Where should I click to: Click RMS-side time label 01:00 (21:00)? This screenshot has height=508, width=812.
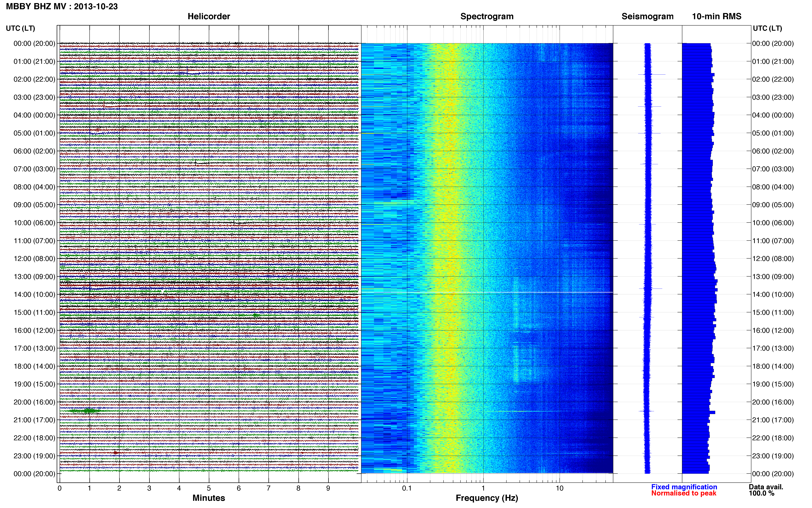pyautogui.click(x=773, y=62)
